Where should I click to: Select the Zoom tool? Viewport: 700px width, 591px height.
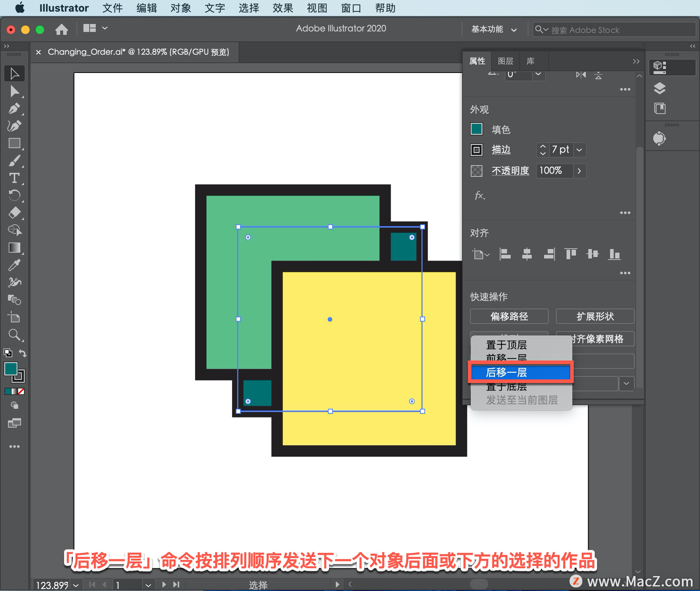pyautogui.click(x=15, y=335)
